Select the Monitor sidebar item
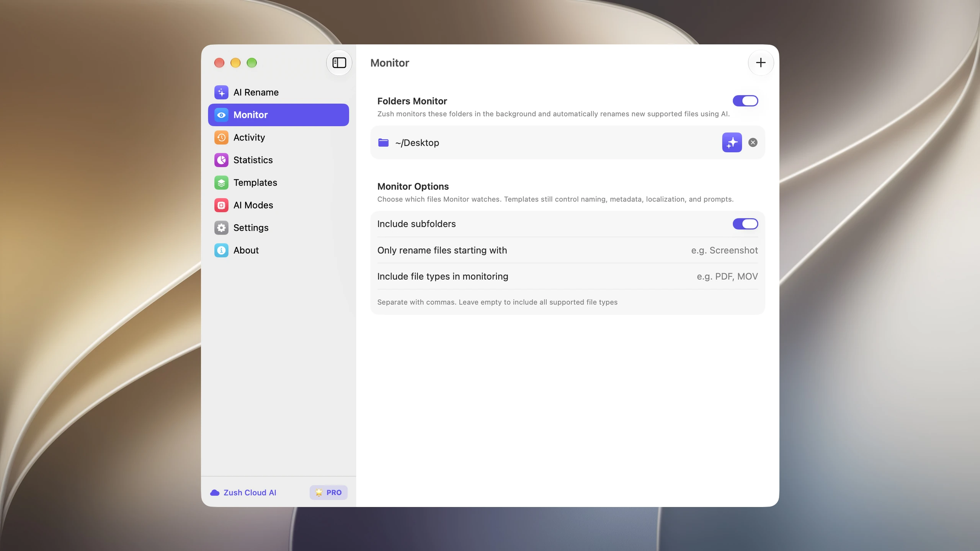 click(278, 115)
